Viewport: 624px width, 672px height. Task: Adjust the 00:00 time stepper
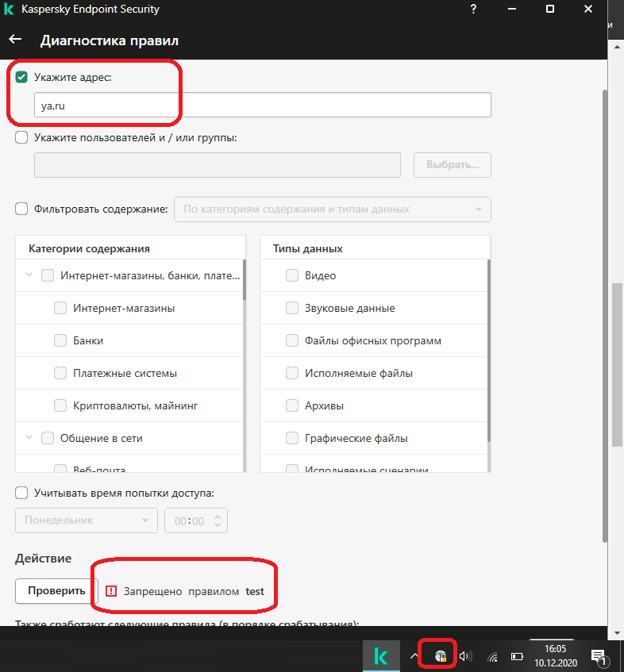[218, 520]
